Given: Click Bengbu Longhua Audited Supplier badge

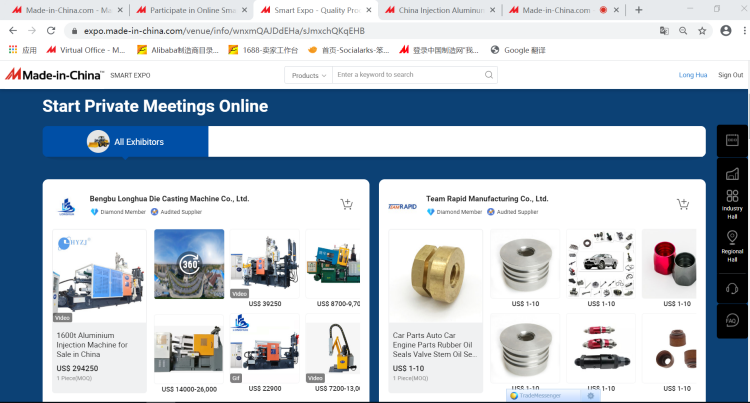Looking at the screenshot, I should pyautogui.click(x=176, y=212).
